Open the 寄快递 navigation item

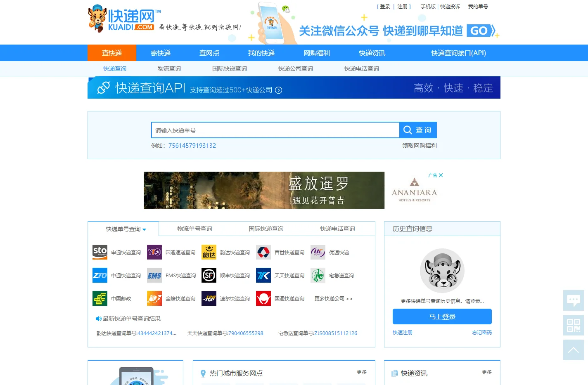tap(161, 53)
